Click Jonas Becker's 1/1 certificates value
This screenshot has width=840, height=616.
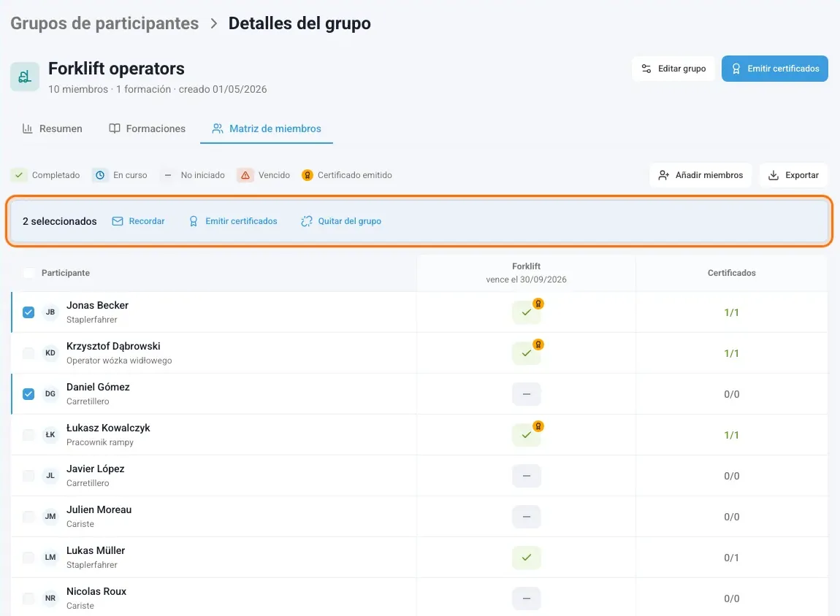[731, 312]
